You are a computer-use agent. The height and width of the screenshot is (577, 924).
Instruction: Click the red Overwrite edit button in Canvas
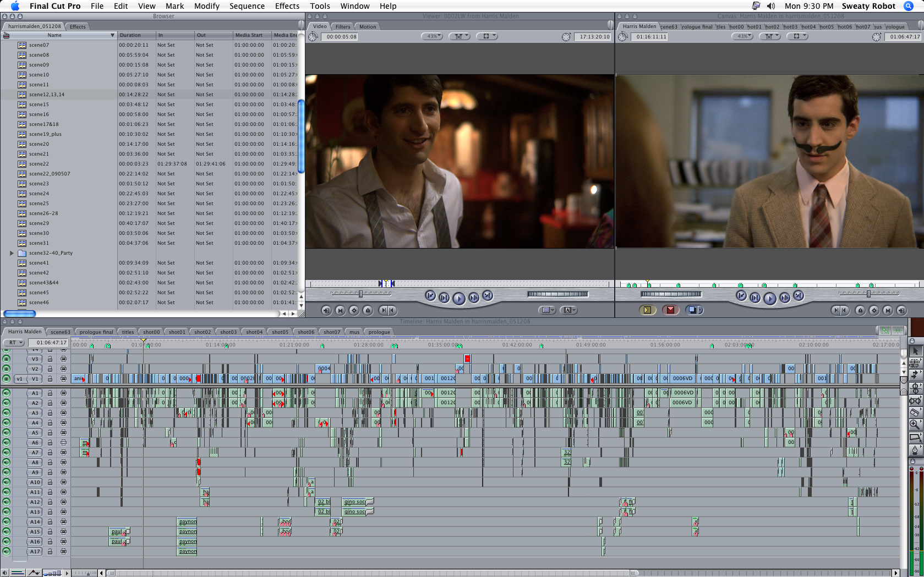[670, 310]
